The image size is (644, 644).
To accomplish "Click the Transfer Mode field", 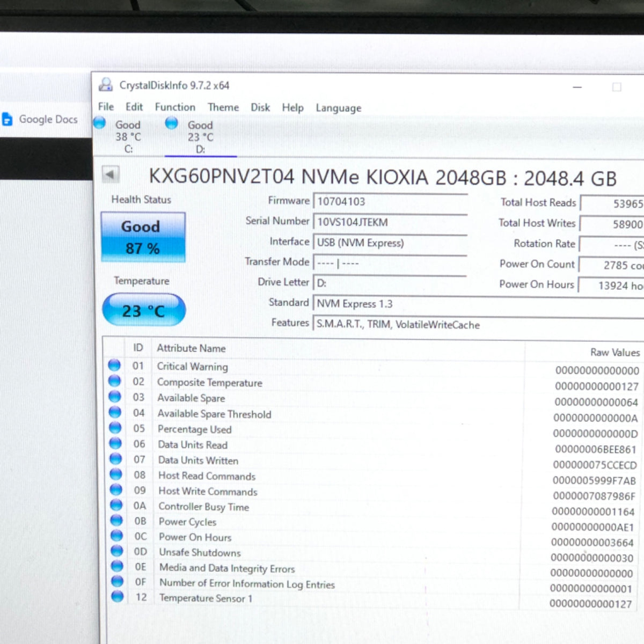I will click(x=390, y=263).
